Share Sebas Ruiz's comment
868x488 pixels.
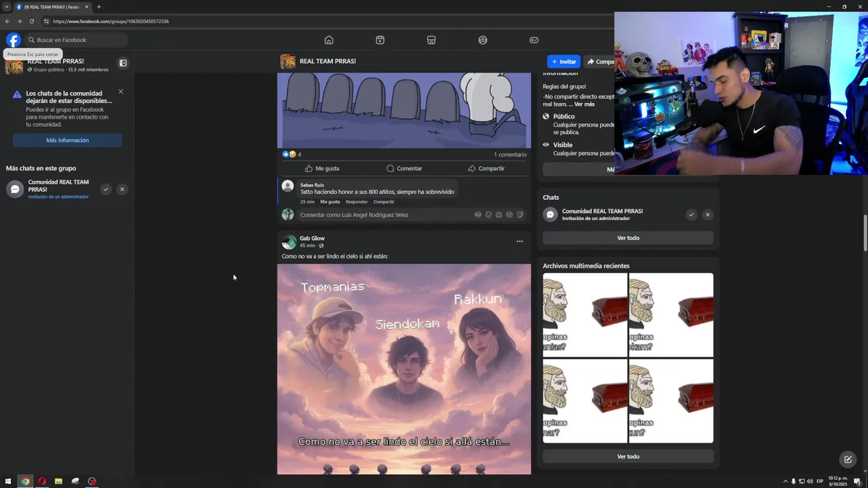pyautogui.click(x=384, y=202)
